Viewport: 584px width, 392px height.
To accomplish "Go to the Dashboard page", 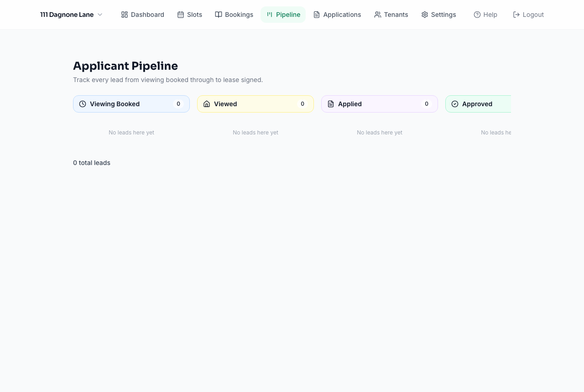I will coord(142,15).
